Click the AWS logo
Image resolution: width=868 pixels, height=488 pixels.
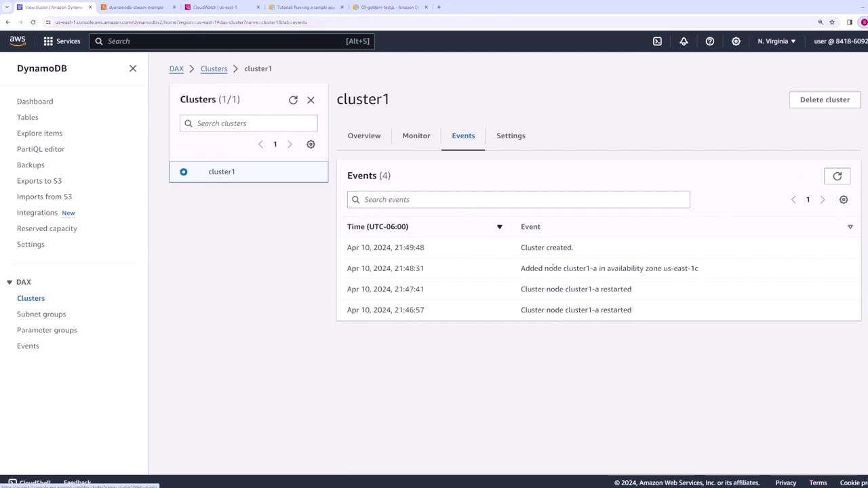[x=18, y=41]
